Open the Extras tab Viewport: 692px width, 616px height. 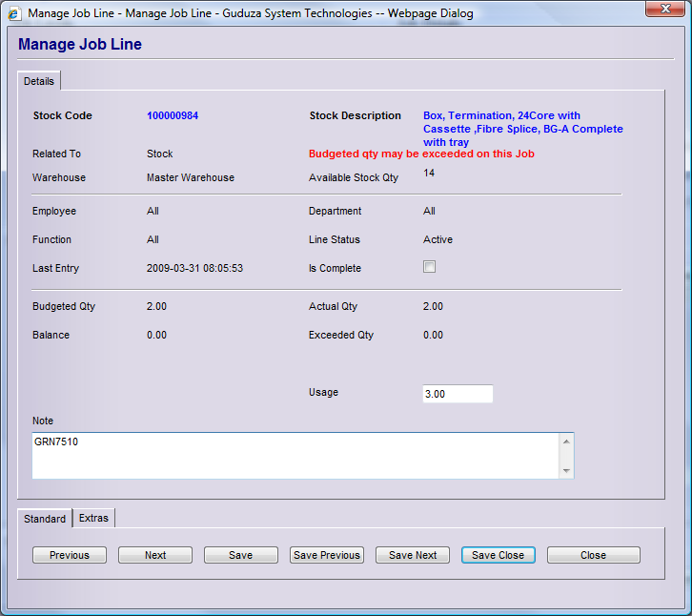[93, 518]
